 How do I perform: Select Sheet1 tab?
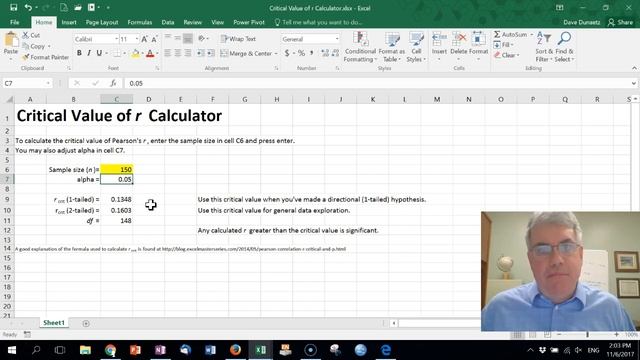pos(54,323)
